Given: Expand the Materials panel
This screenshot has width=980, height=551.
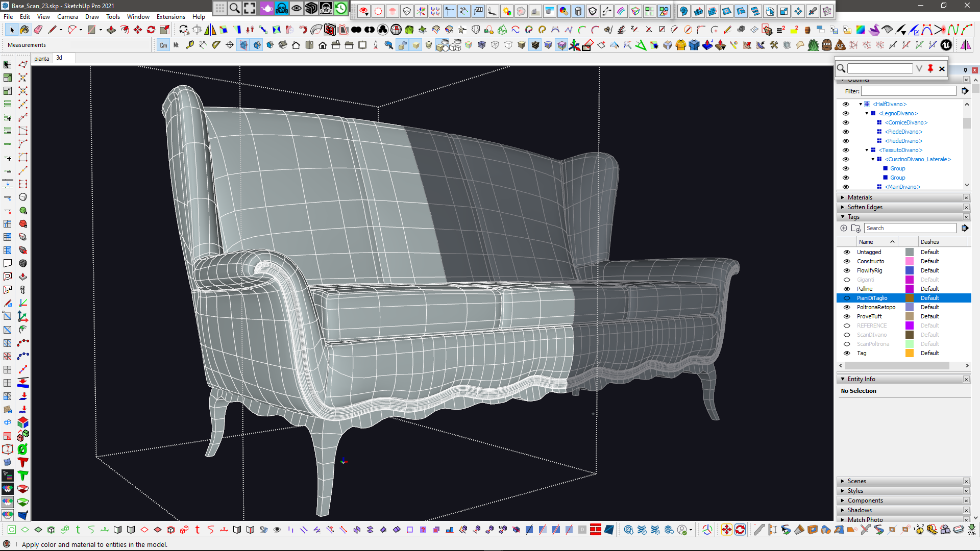Looking at the screenshot, I should [x=860, y=197].
